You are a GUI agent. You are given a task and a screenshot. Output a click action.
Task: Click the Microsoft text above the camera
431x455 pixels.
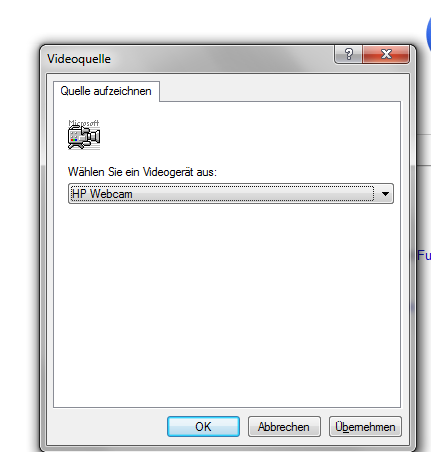click(84, 123)
